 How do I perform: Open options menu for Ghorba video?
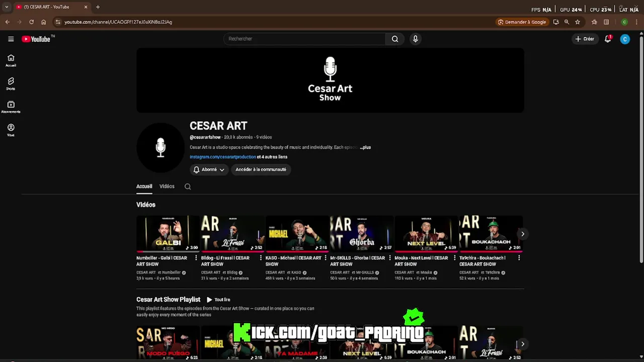pyautogui.click(x=390, y=258)
